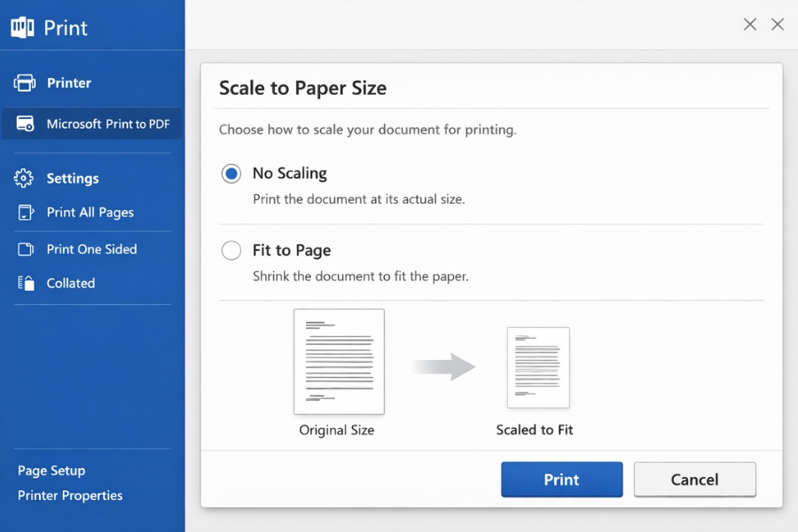Click the Print All Pages page icon
The image size is (798, 532).
pyautogui.click(x=25, y=213)
